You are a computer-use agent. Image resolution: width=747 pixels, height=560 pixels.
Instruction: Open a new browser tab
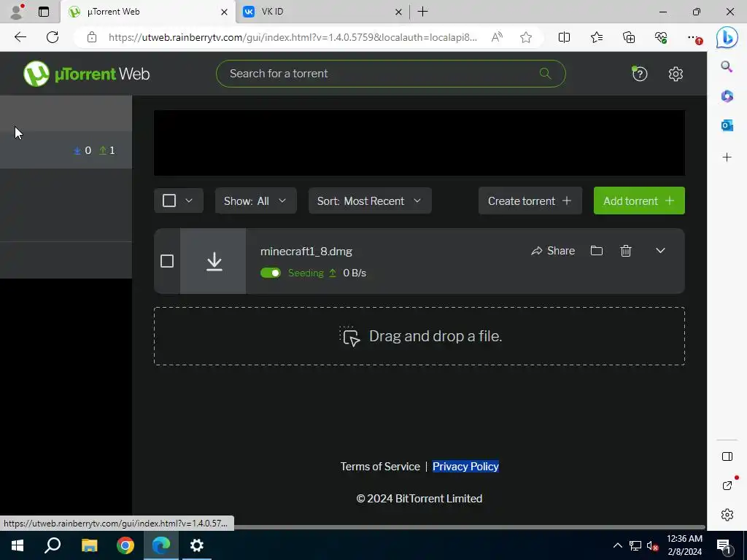point(422,12)
